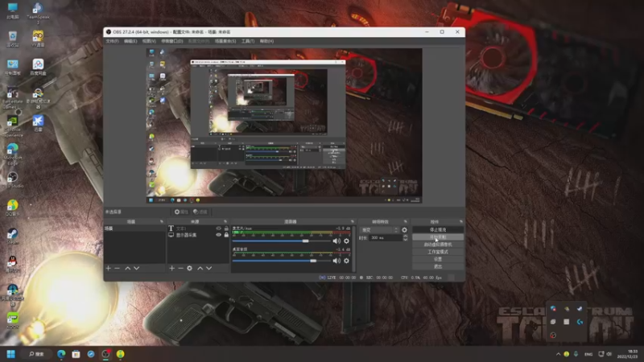Mute the desktop audio speaker icon
Screen dimensions: 644x362
(x=336, y=261)
